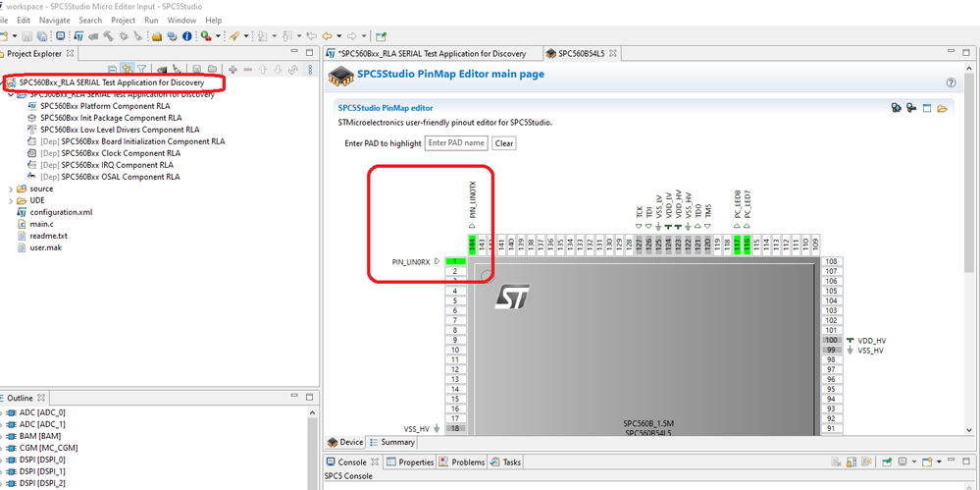Viewport: 980px width, 490px height.
Task: Click the build hammer toolbar icon
Action: point(108,36)
